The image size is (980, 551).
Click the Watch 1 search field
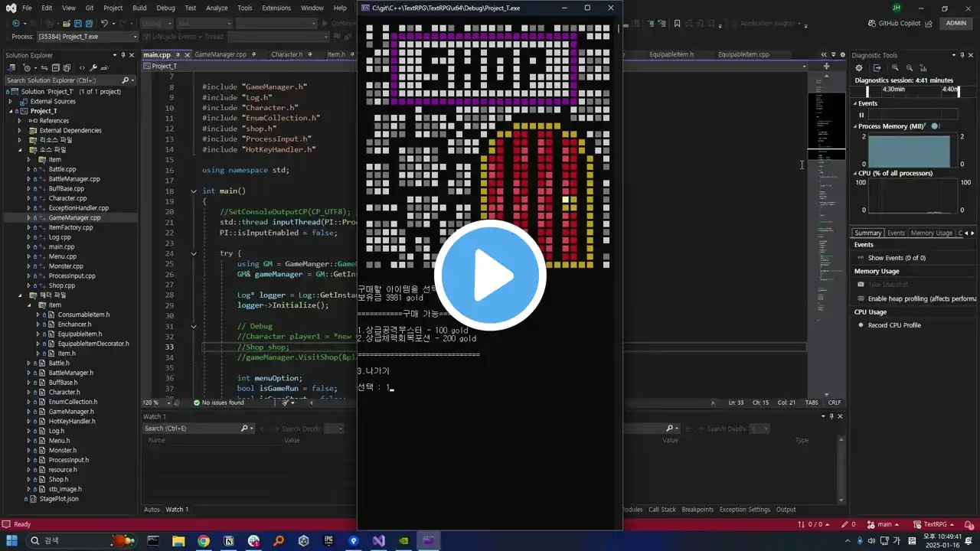coord(200,429)
